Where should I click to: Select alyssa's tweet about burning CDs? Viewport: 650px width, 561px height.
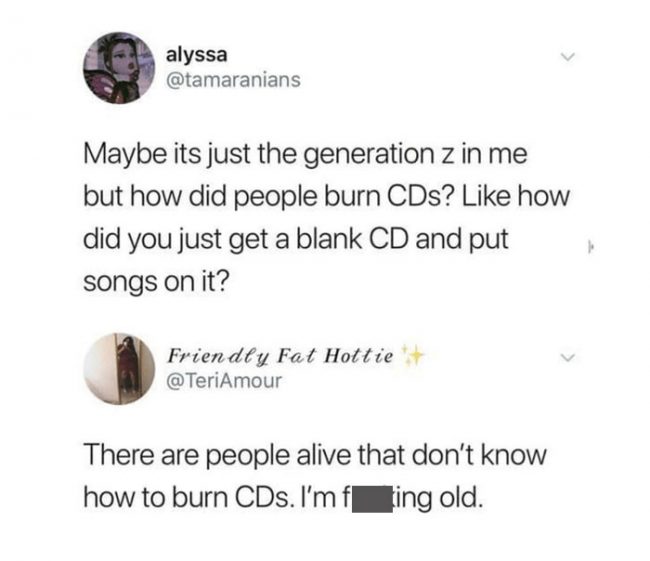(x=327, y=218)
